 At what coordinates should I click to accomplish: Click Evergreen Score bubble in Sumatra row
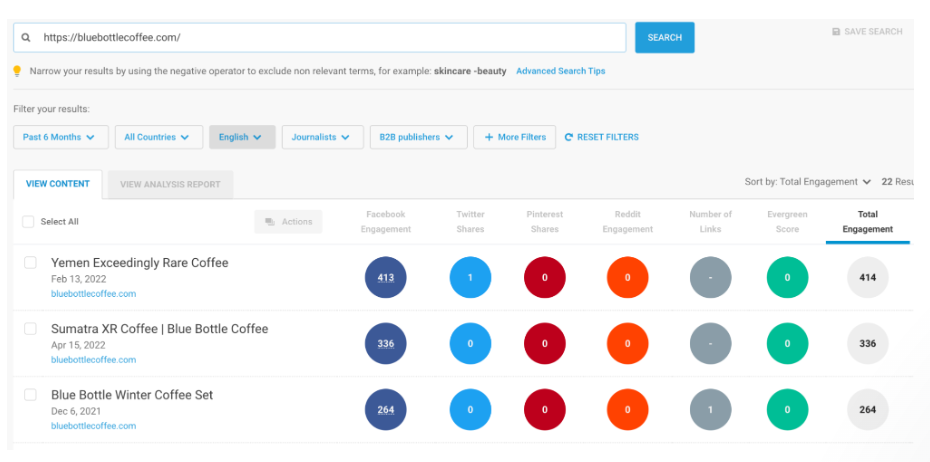pos(787,343)
